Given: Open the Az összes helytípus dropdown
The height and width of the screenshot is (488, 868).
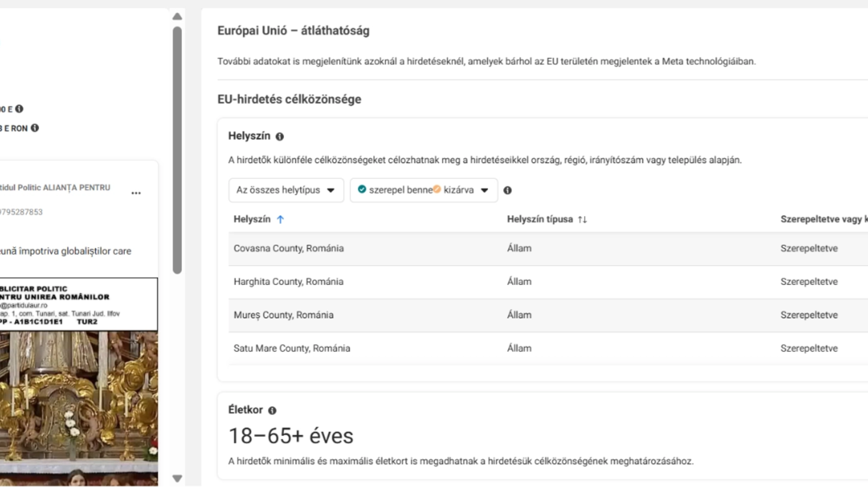Looking at the screenshot, I should coord(286,190).
